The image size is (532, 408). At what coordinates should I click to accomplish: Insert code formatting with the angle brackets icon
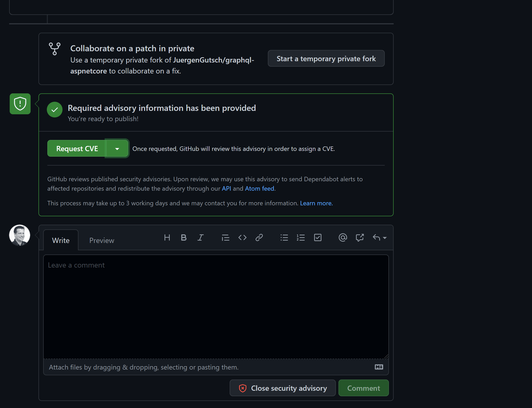click(x=242, y=237)
